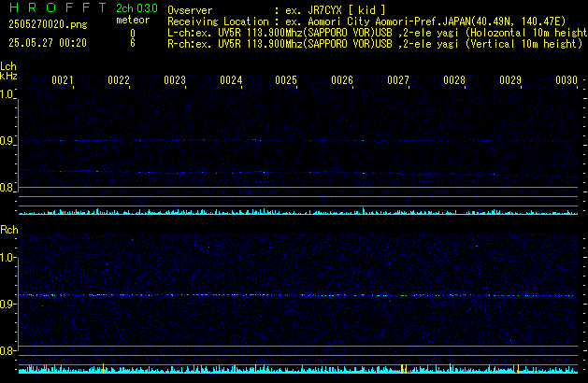Click the Lch 0.8 frequency axis label
The height and width of the screenshot is (383, 588).
pos(7,188)
